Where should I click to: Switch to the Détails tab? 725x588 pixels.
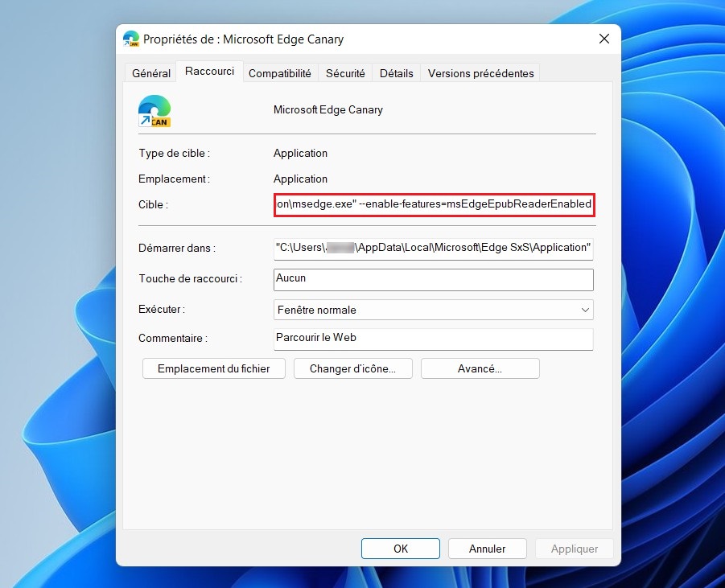coord(396,73)
